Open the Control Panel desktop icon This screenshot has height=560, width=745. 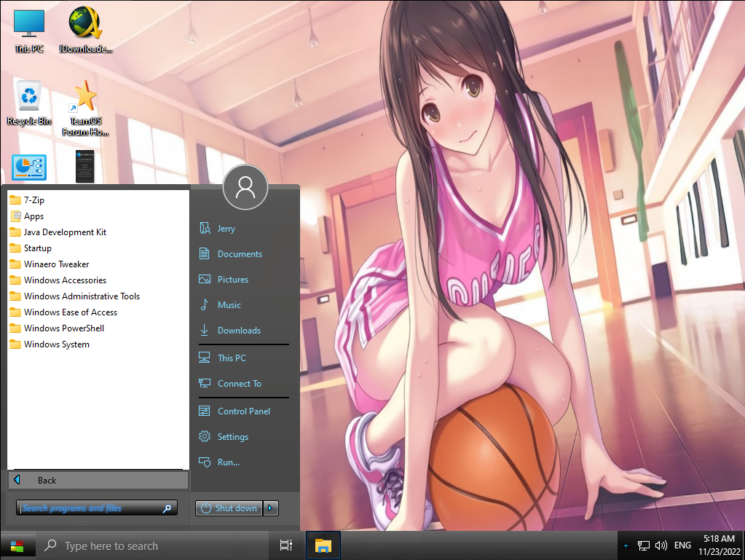click(29, 167)
